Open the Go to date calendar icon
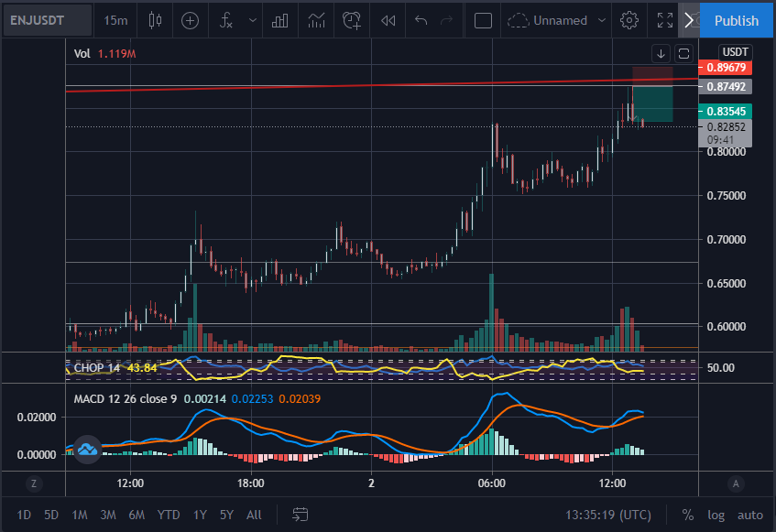Screen dimensions: 776x532 [x=300, y=515]
